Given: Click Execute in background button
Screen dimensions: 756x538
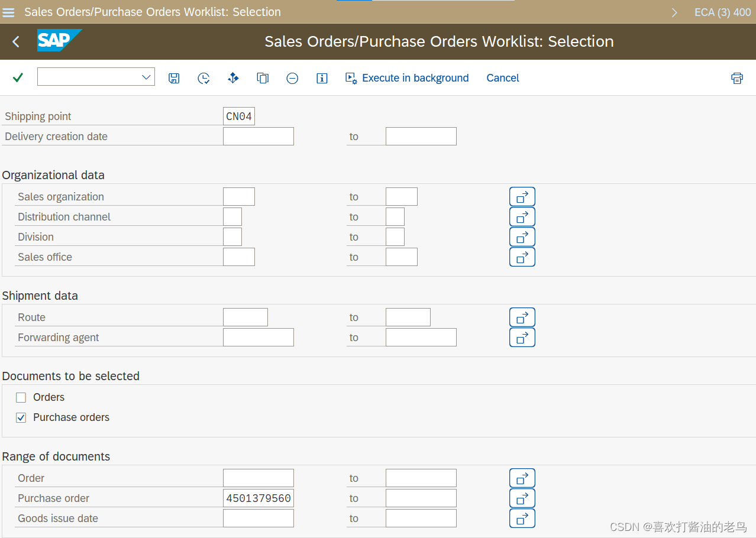Looking at the screenshot, I should pos(407,78).
